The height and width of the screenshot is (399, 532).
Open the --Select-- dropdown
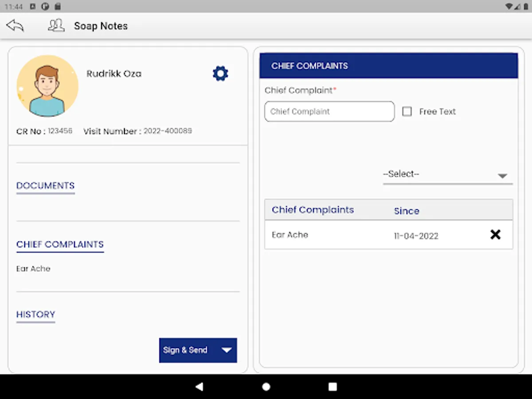click(x=447, y=175)
